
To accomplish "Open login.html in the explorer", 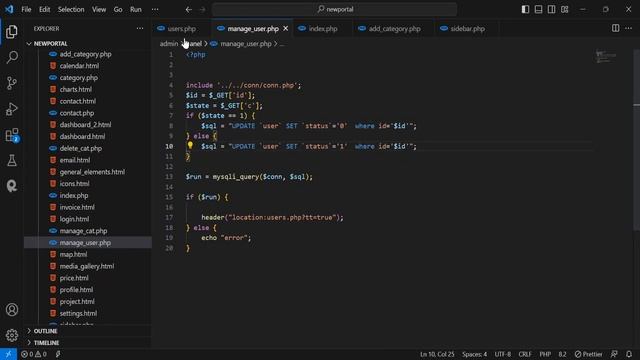I will tap(74, 219).
